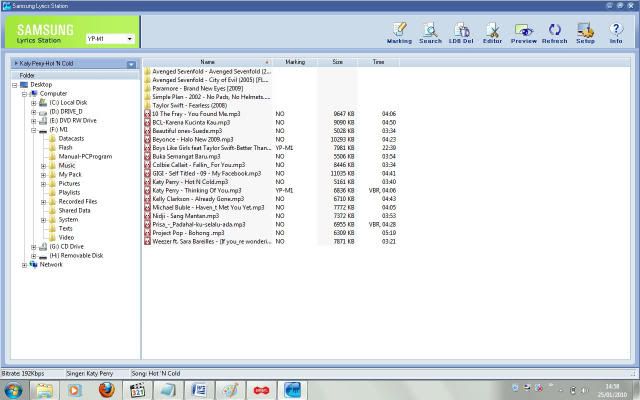Select the Shared Data folder

pyautogui.click(x=74, y=211)
